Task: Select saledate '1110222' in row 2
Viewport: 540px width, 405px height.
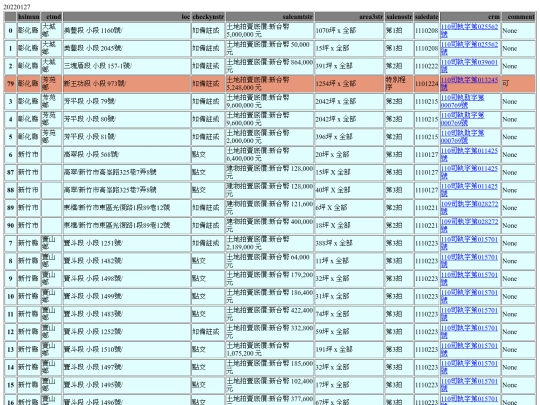Action: tap(426, 66)
